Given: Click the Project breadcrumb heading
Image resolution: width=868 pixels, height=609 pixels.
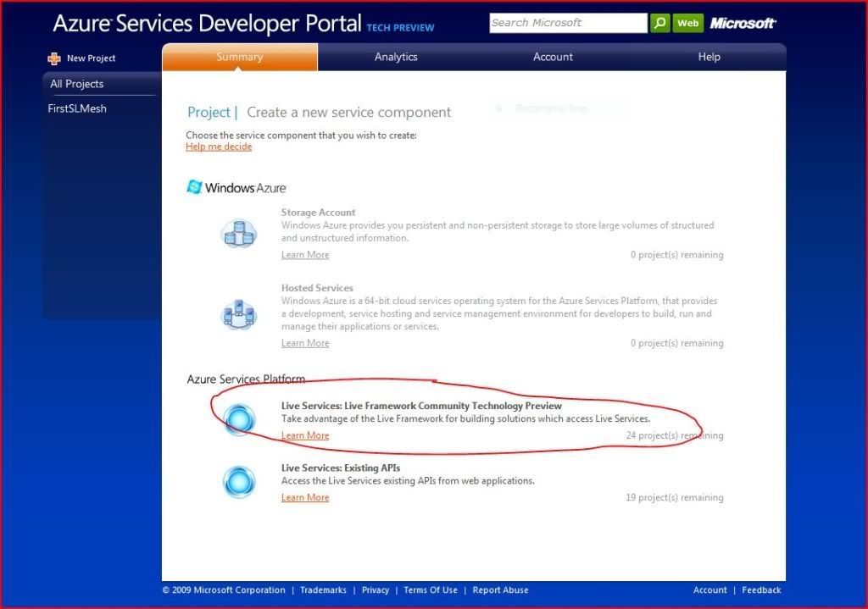Looking at the screenshot, I should coord(209,113).
